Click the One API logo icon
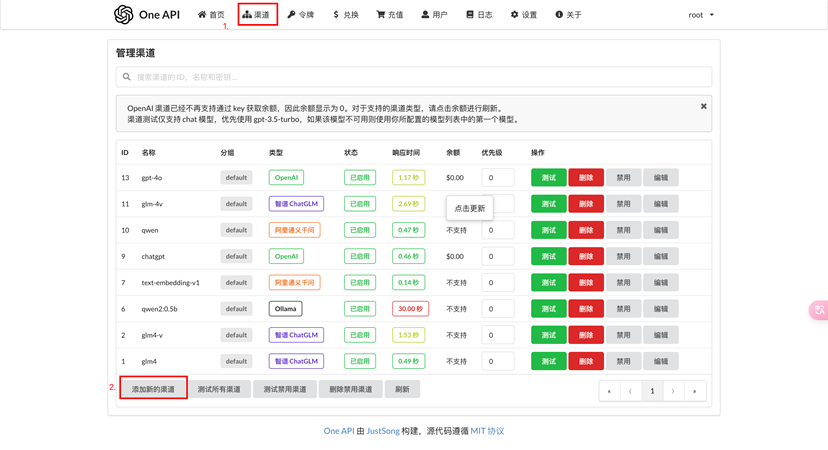The height and width of the screenshot is (450, 828). [123, 14]
